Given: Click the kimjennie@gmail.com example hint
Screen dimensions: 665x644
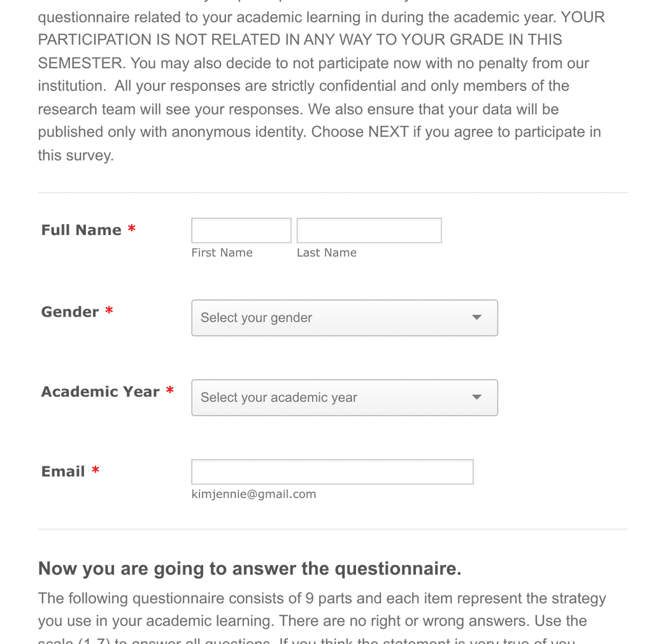Looking at the screenshot, I should click(x=254, y=494).
